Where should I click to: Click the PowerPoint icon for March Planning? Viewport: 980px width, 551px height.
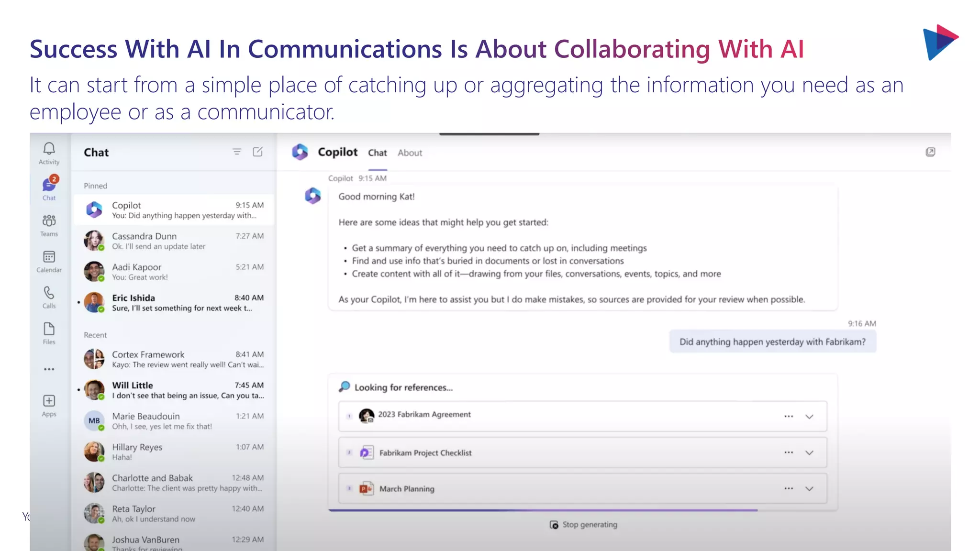tap(367, 488)
